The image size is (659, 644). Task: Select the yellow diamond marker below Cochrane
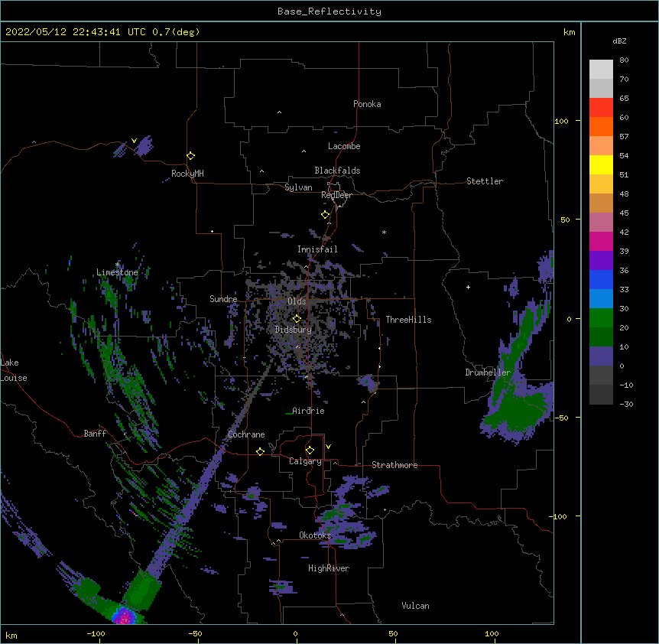[260, 451]
